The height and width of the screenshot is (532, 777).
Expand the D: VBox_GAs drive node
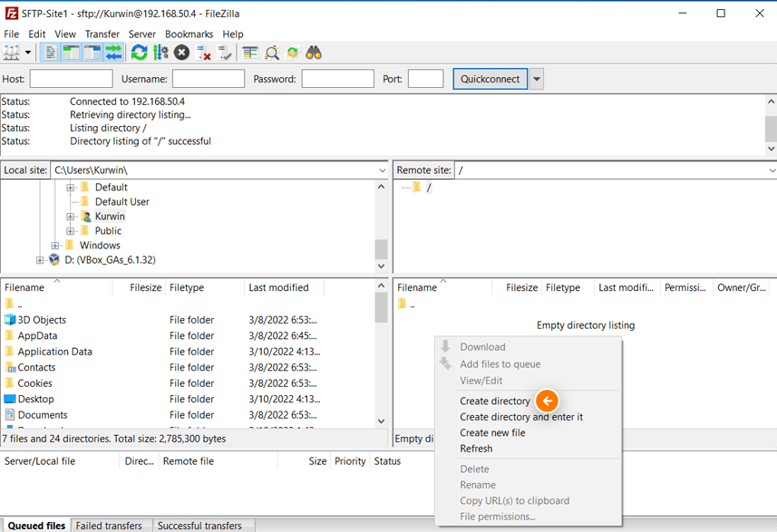click(x=39, y=259)
